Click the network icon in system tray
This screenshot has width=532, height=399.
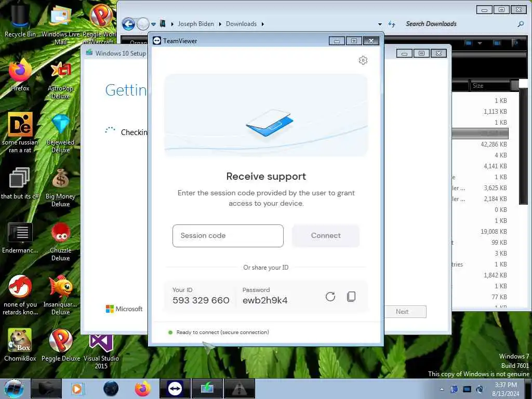point(467,389)
